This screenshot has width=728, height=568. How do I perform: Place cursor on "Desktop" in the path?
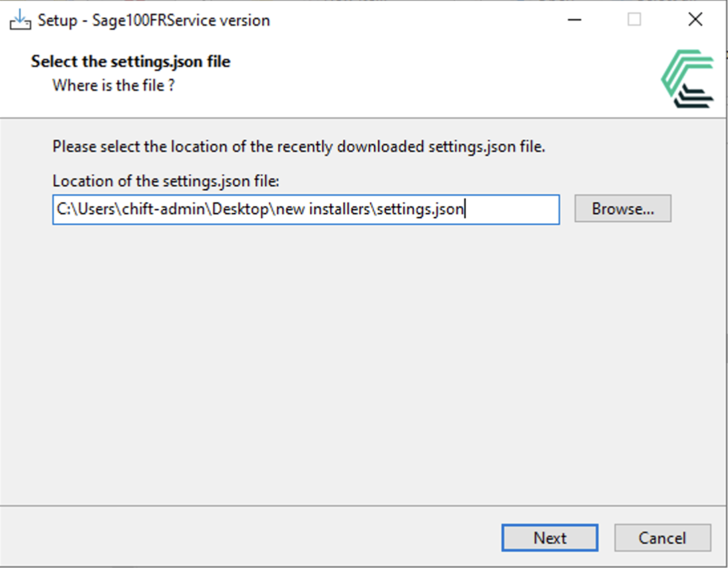tap(244, 210)
